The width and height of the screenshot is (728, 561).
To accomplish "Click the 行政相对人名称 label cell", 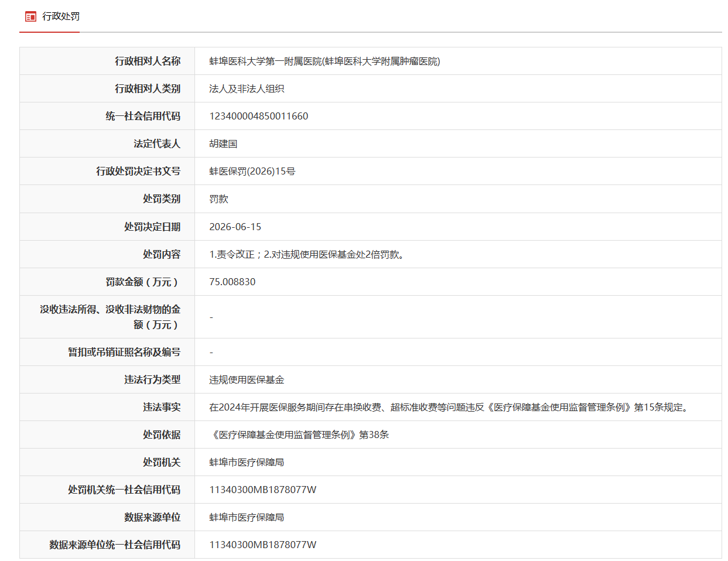I will tap(107, 61).
